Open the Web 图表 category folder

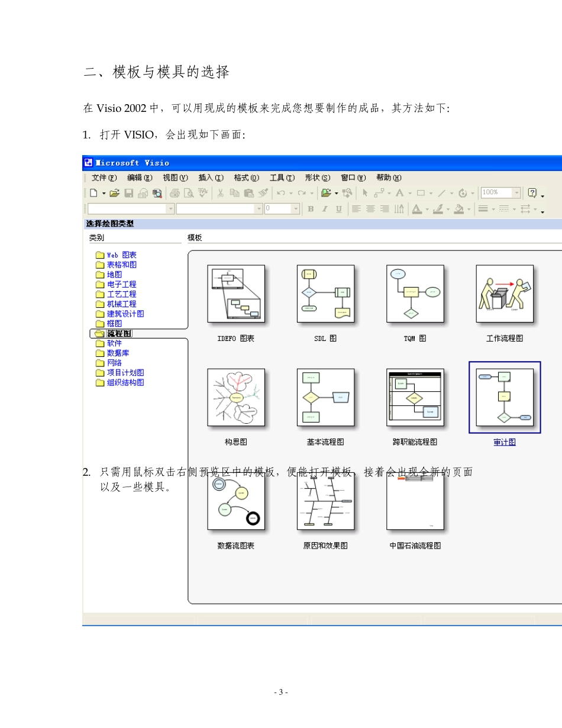[x=117, y=255]
